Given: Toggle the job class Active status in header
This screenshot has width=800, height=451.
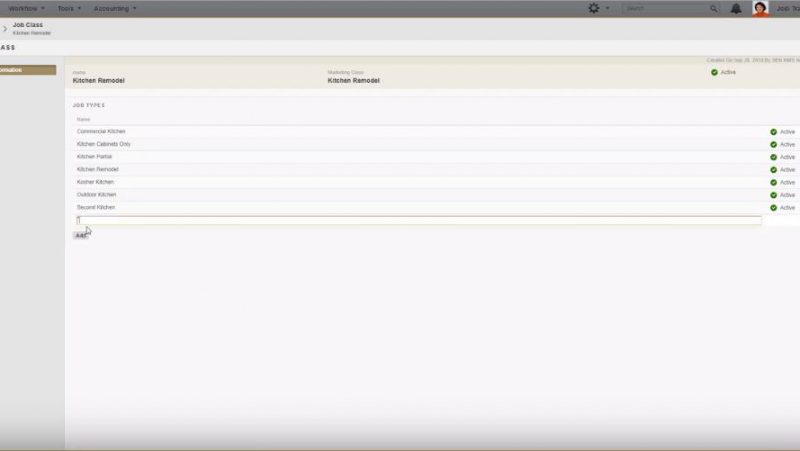Looking at the screenshot, I should [x=714, y=72].
